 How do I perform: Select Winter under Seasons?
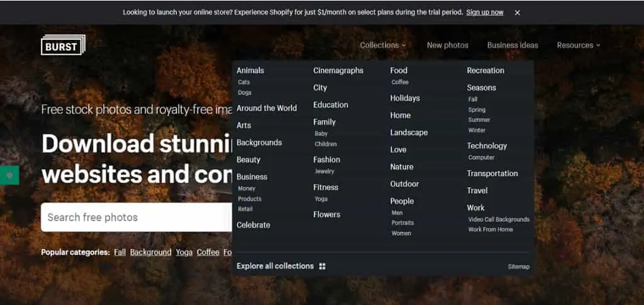pos(477,131)
